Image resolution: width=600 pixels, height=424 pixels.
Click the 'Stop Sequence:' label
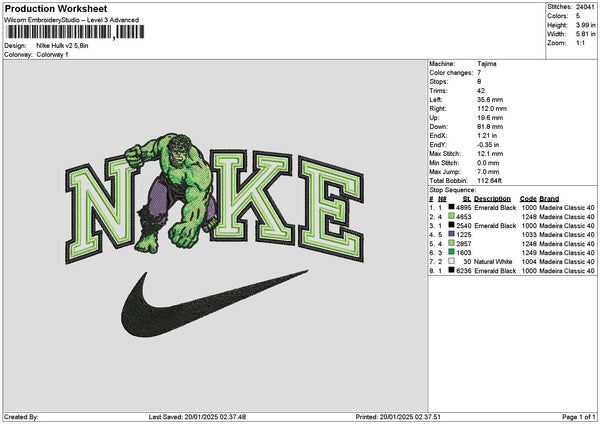click(x=453, y=190)
